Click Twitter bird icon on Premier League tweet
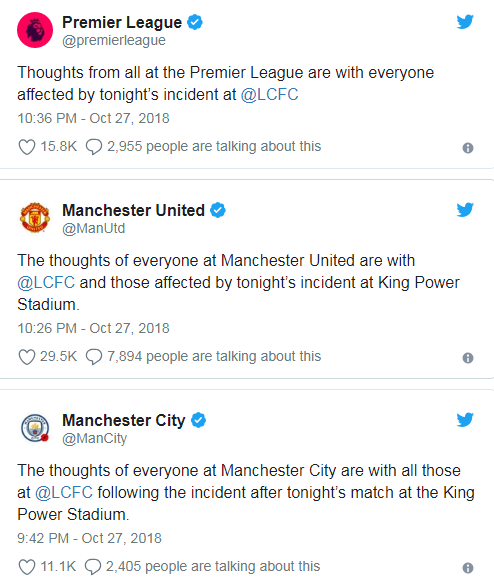494x581 pixels. point(465,22)
